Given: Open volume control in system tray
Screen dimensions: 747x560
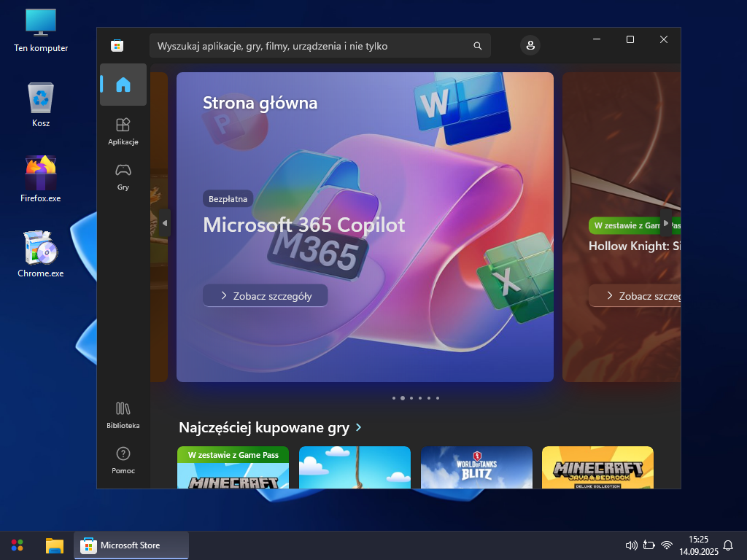Looking at the screenshot, I should 632,545.
